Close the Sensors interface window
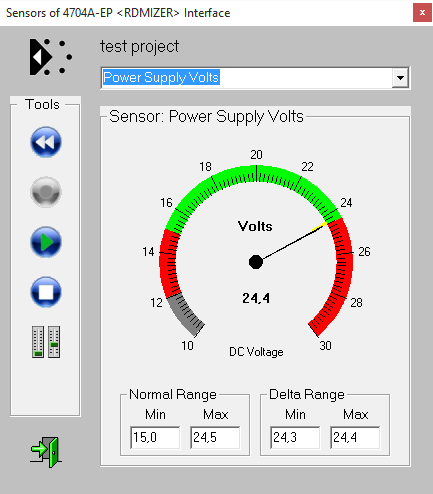 tap(422, 13)
